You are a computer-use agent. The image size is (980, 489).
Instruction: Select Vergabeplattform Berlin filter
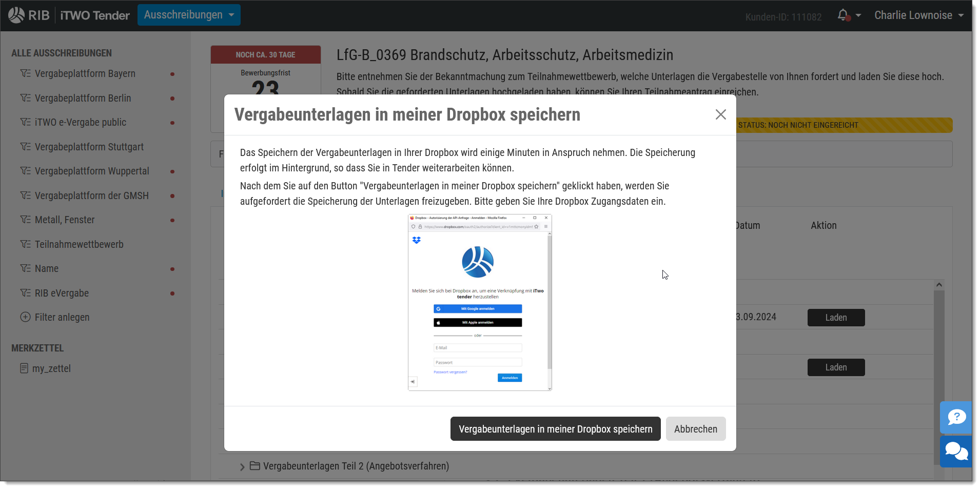pyautogui.click(x=83, y=98)
